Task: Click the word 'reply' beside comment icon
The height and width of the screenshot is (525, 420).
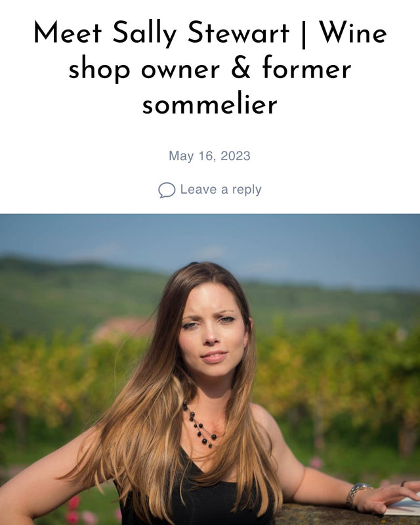Action: pyautogui.click(x=247, y=190)
